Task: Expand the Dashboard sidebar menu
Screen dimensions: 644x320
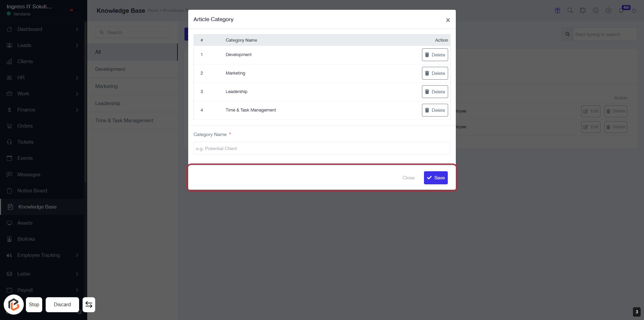Action: coord(77,29)
